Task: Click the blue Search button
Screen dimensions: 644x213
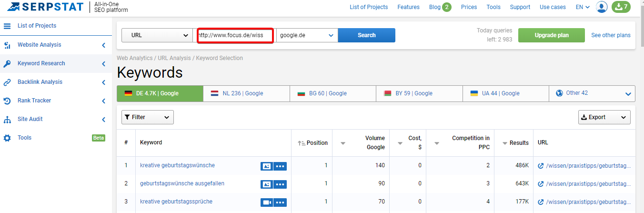Action: tap(367, 35)
